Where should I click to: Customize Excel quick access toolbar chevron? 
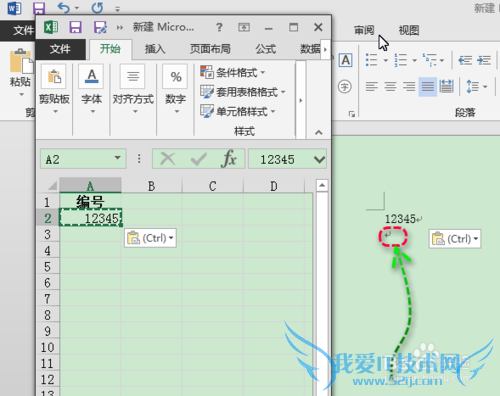coord(120,28)
